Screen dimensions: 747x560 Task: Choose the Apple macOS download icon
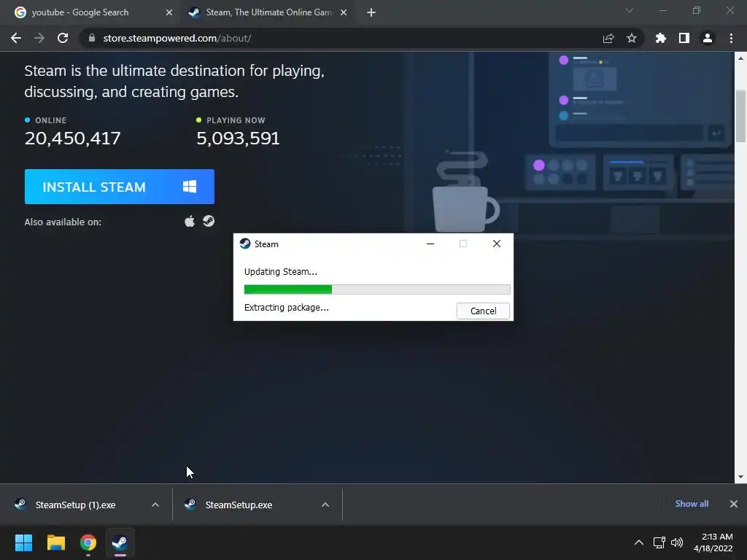pos(190,222)
